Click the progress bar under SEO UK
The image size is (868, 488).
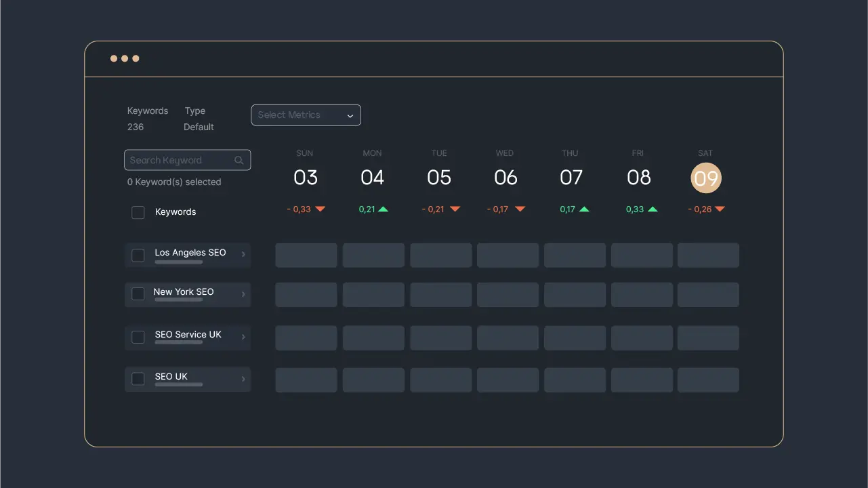click(x=179, y=385)
